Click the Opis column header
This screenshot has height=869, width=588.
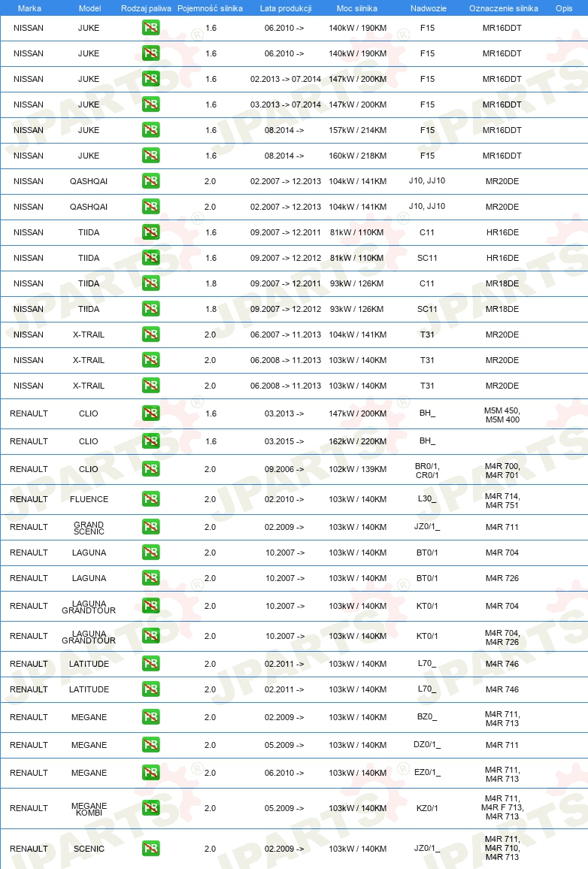coord(564,8)
